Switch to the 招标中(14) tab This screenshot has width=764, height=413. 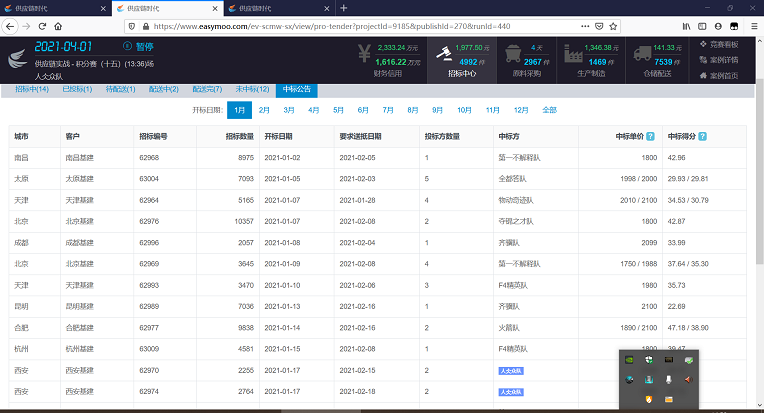point(32,90)
